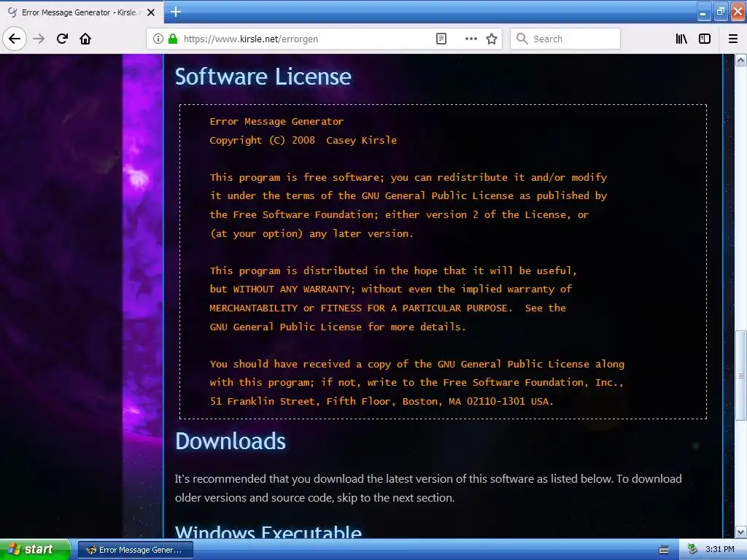Open the Windows start menu
Viewport: 747px width, 560px height.
tap(35, 550)
